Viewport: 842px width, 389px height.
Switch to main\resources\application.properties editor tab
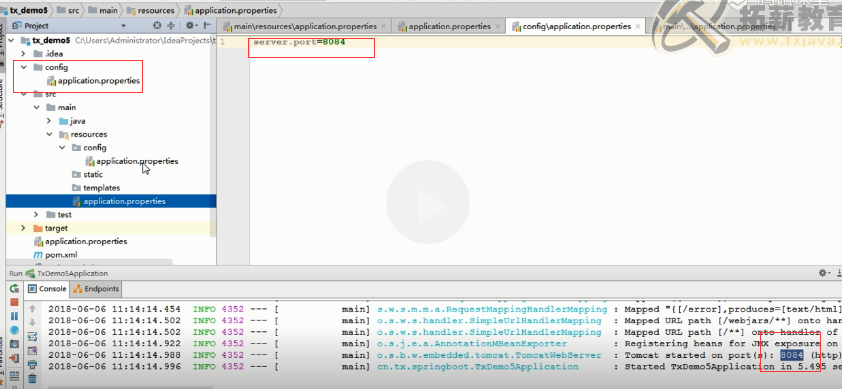pos(304,26)
